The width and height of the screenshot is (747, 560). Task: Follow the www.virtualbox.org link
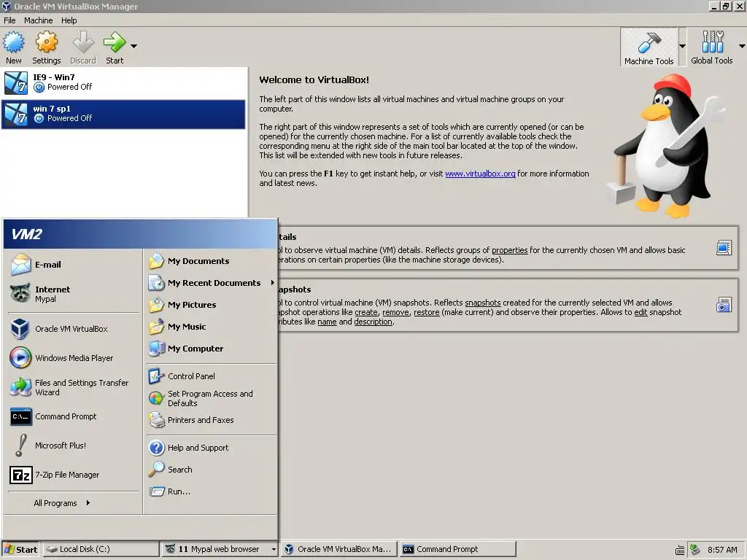480,174
